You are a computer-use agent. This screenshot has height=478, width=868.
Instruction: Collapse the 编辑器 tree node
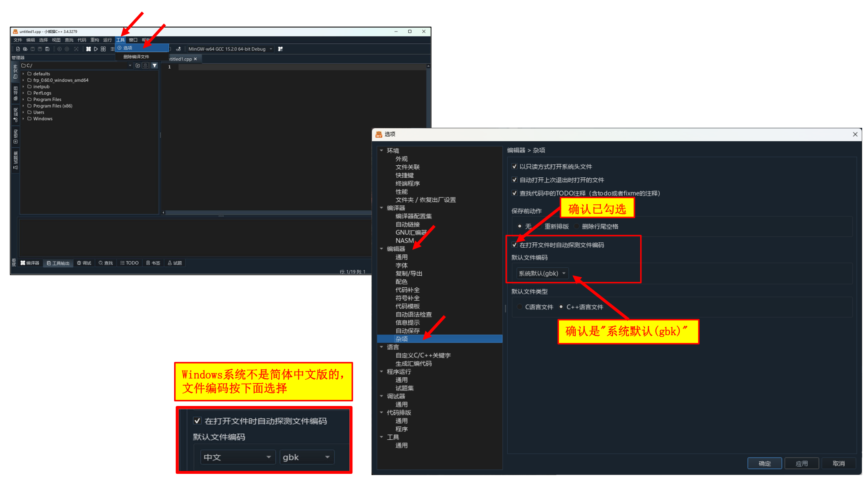tap(382, 249)
